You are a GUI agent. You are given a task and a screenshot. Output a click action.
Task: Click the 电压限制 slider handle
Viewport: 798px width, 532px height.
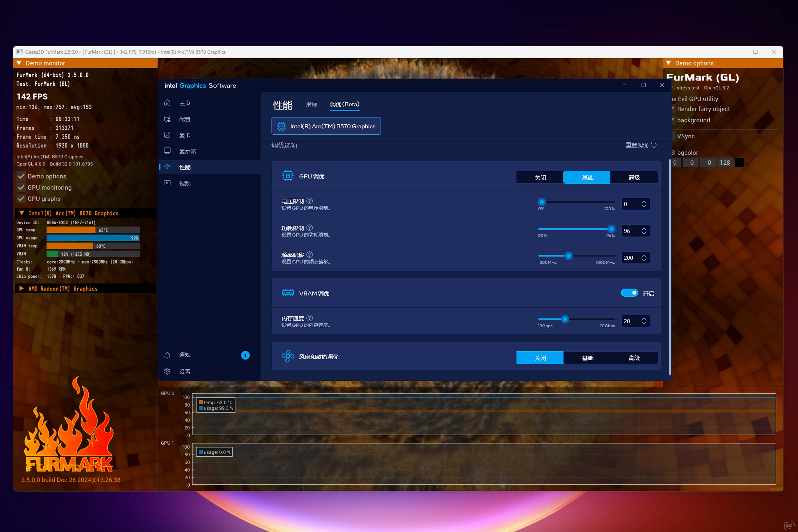542,202
